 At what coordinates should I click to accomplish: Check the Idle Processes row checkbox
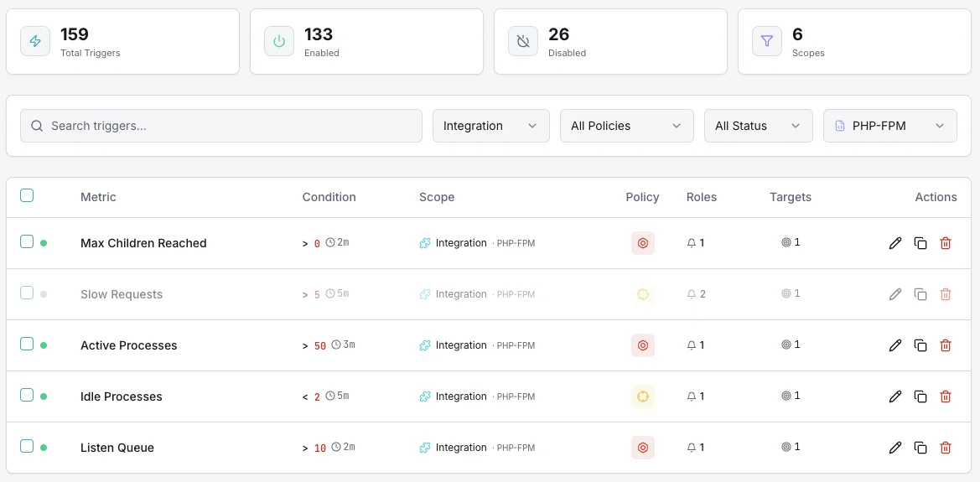(27, 395)
